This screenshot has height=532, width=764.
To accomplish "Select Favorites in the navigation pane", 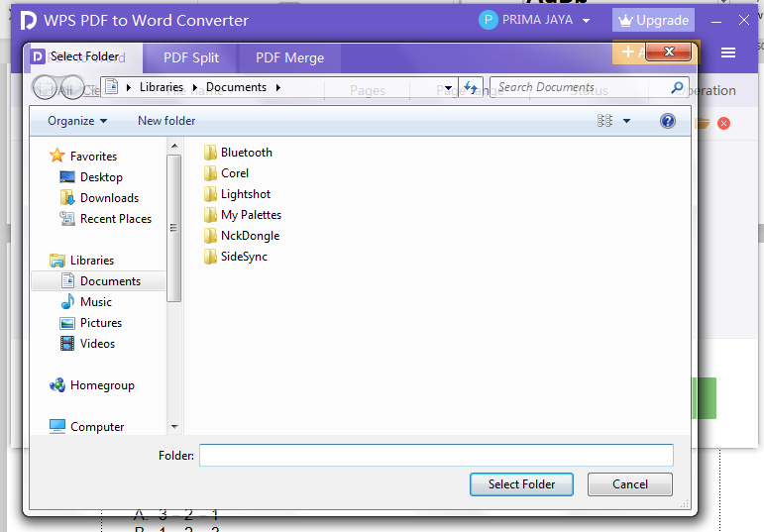I will click(83, 157).
